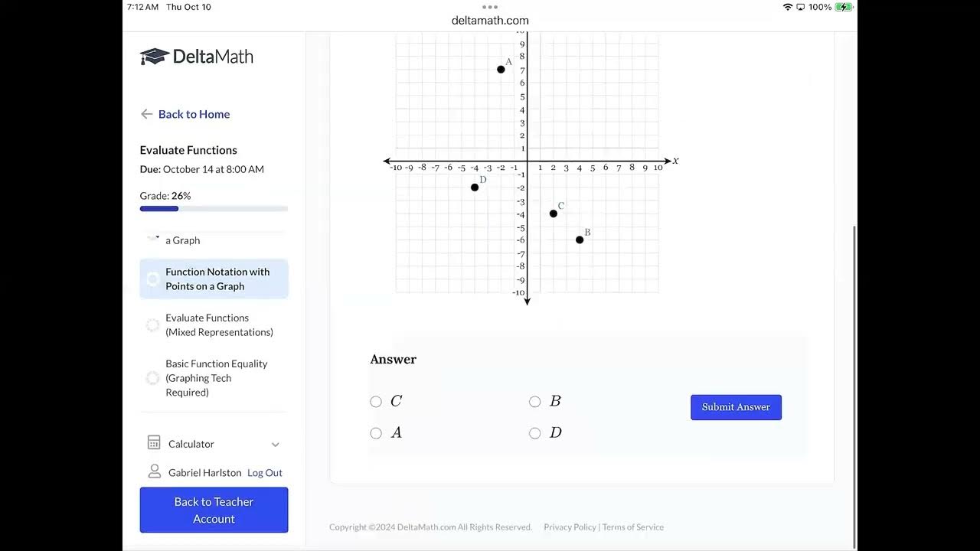Image resolution: width=980 pixels, height=551 pixels.
Task: Click point A on the coordinate graph
Action: pos(501,70)
